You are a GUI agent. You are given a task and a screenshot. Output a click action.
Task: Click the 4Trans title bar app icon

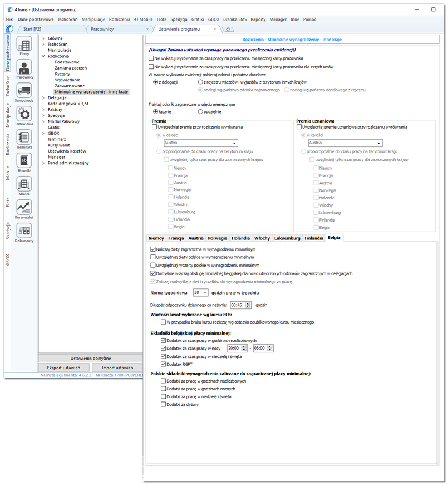pos(10,9)
